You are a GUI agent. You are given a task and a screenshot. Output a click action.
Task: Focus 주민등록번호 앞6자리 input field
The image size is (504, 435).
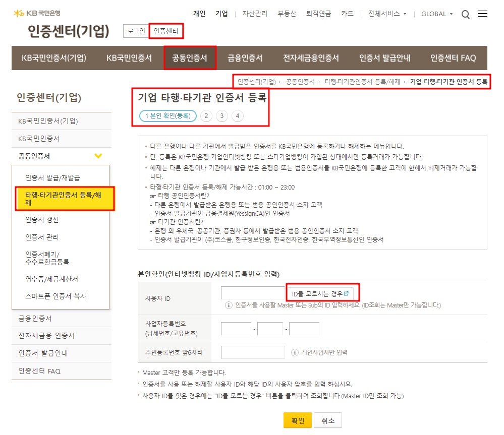tap(253, 352)
